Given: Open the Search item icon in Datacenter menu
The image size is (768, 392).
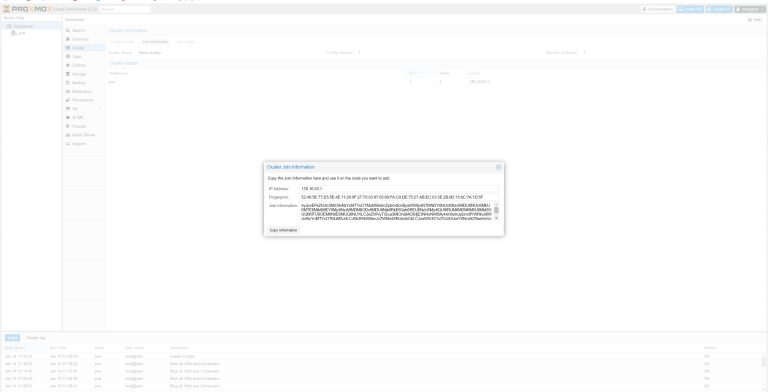Looking at the screenshot, I should click(x=68, y=30).
